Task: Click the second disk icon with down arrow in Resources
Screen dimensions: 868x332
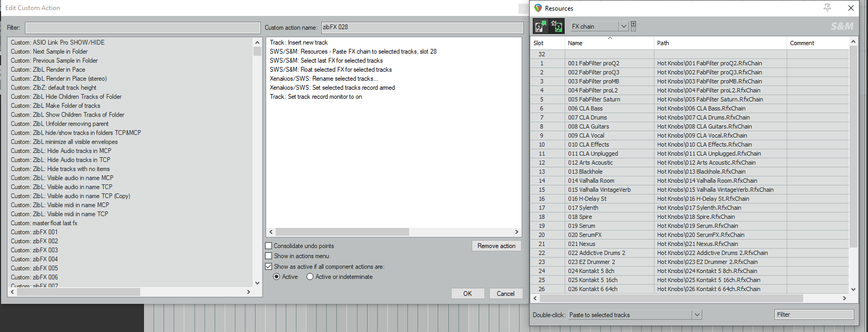Action: pyautogui.click(x=557, y=26)
